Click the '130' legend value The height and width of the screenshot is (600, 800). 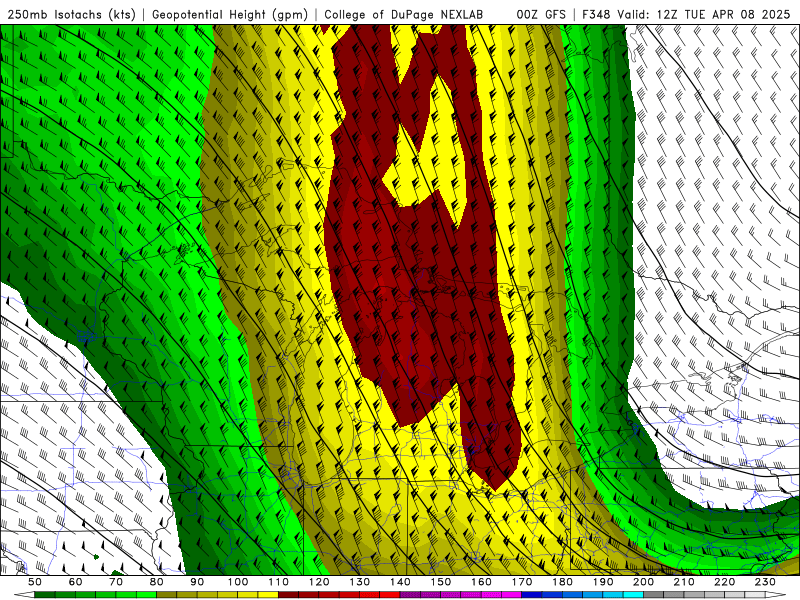(x=360, y=582)
